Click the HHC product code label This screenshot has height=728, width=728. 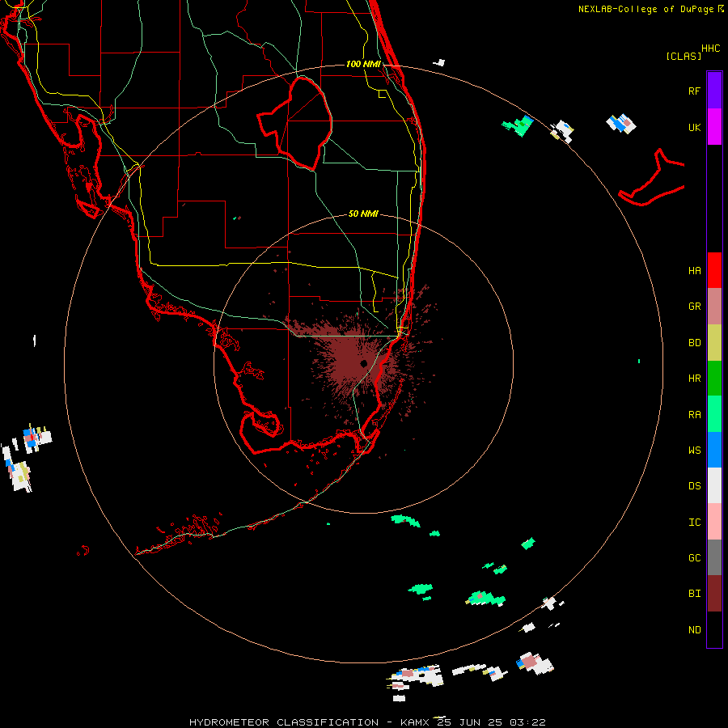pos(710,49)
